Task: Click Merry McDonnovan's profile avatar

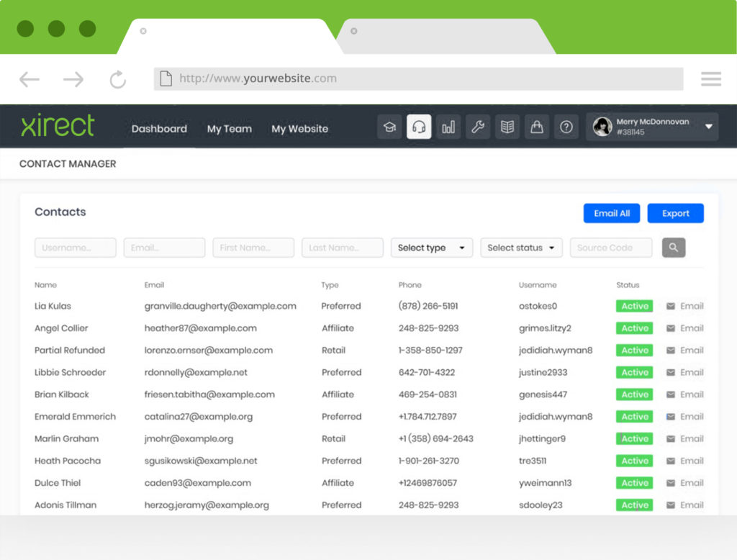Action: coord(602,126)
